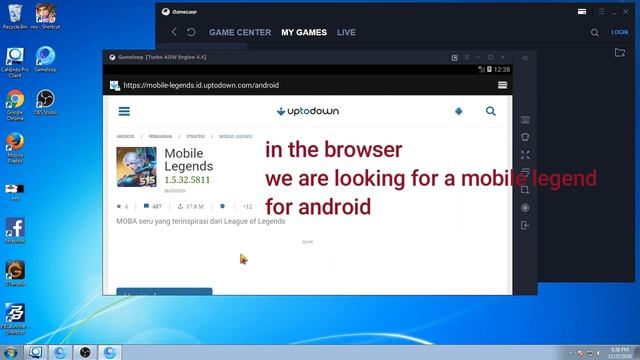This screenshot has height=360, width=640.
Task: Click the PERMAINAN breadcrumb link
Action: (160, 136)
